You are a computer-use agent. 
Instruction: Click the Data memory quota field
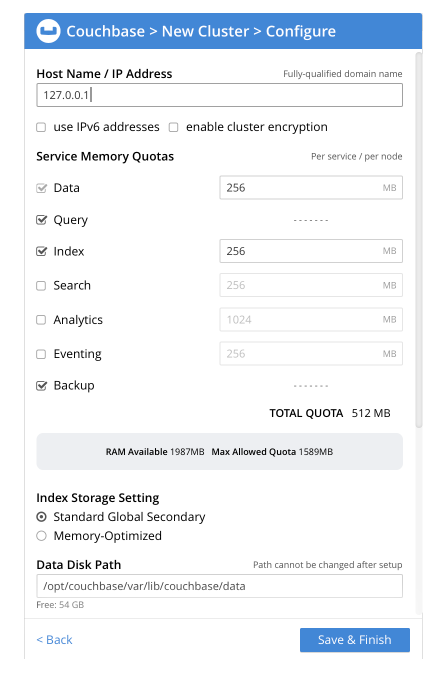311,188
